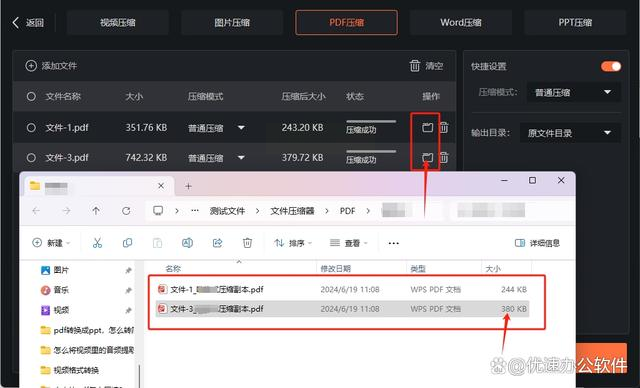
Task: Refresh the Explorer folder view
Action: (126, 211)
